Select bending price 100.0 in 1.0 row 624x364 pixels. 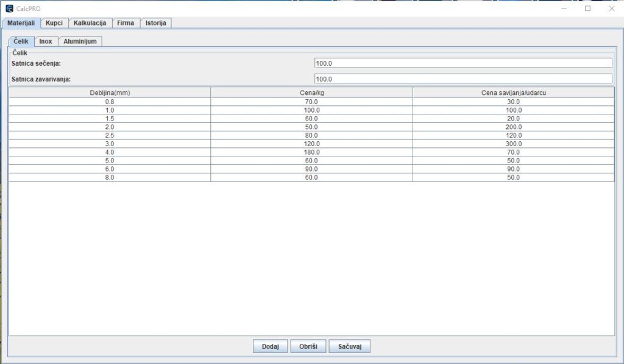point(514,110)
